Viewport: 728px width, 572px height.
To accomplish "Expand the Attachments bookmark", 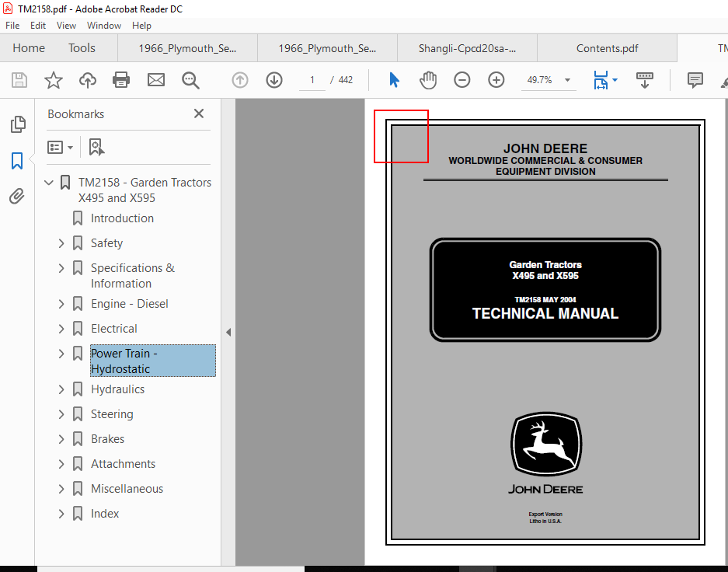I will [x=61, y=464].
